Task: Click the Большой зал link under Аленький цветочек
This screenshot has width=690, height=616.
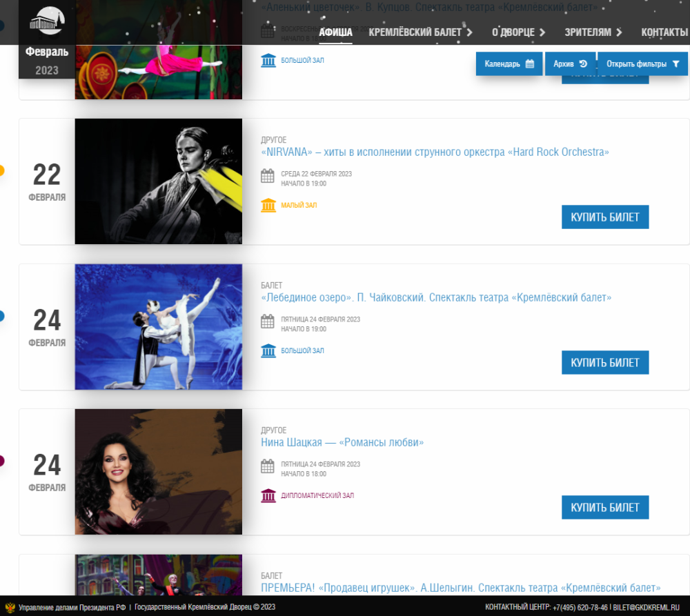Action: coord(302,60)
